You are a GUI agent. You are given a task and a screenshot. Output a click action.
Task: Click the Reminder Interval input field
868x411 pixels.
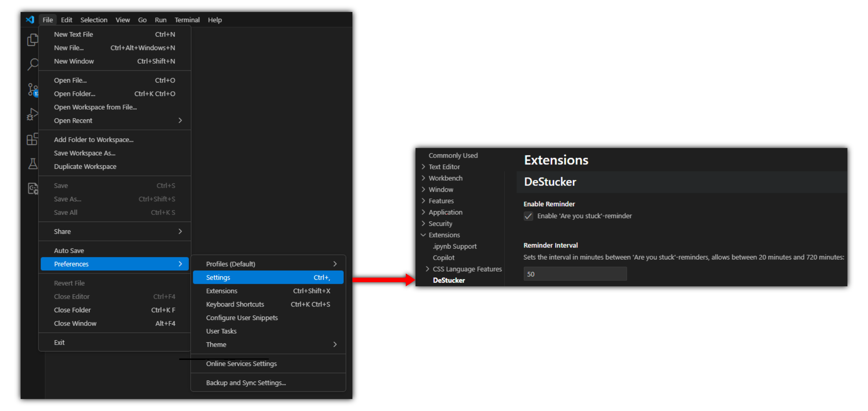(575, 274)
